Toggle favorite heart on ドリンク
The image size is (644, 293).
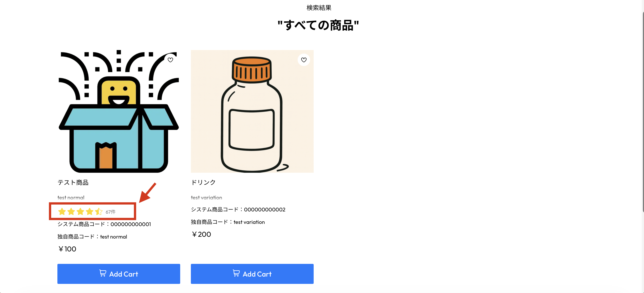click(304, 60)
